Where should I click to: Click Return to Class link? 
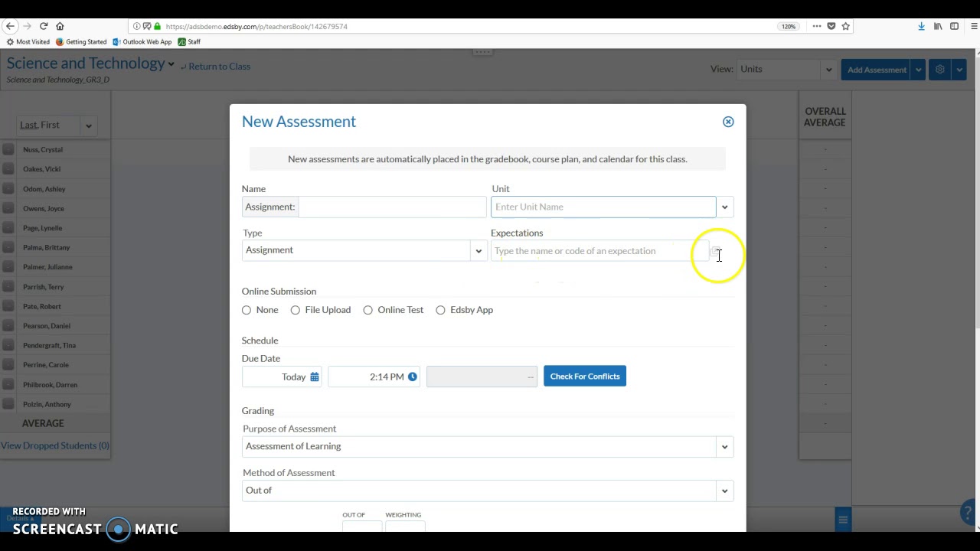click(220, 67)
